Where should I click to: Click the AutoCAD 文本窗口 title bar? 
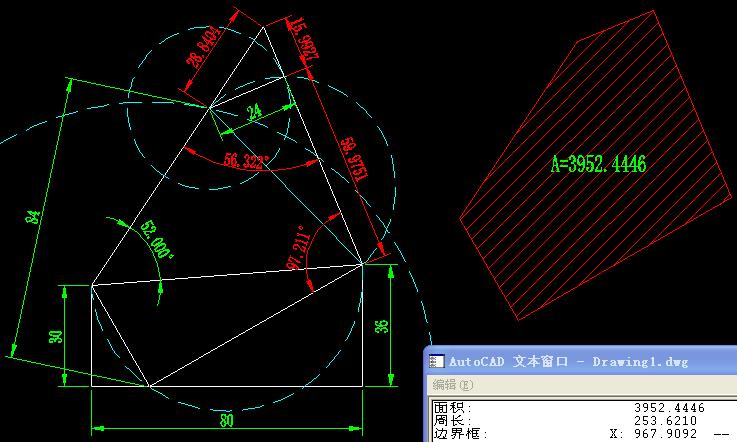click(x=580, y=361)
